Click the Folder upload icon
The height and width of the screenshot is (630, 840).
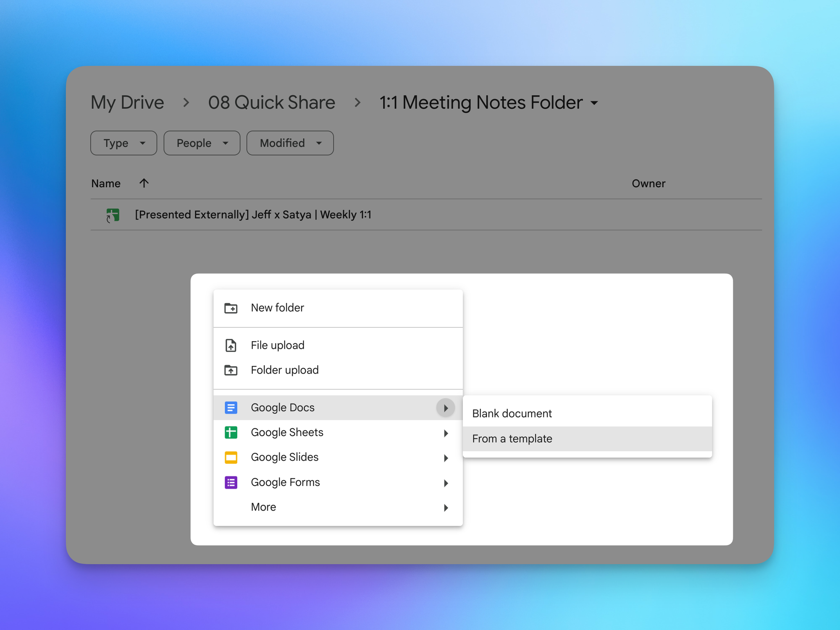[231, 370]
